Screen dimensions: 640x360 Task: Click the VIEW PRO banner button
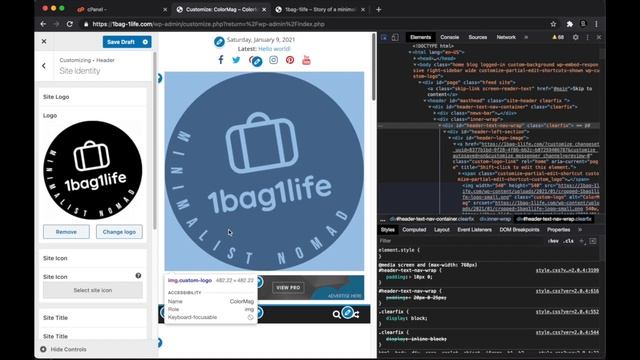[x=288, y=287]
